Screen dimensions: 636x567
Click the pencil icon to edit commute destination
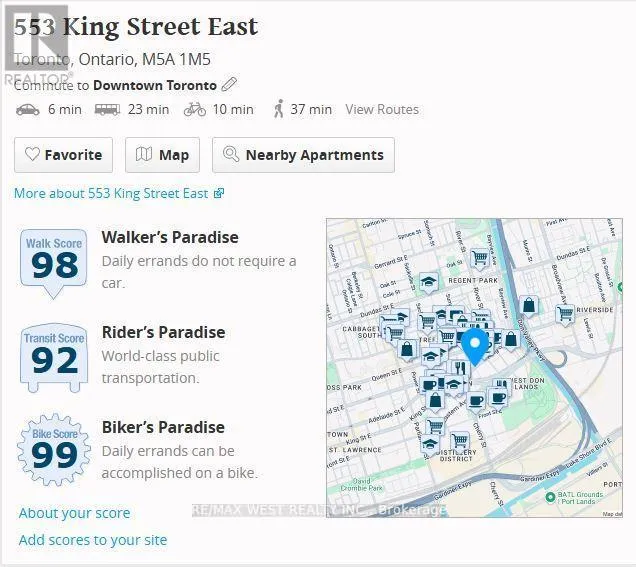click(230, 85)
